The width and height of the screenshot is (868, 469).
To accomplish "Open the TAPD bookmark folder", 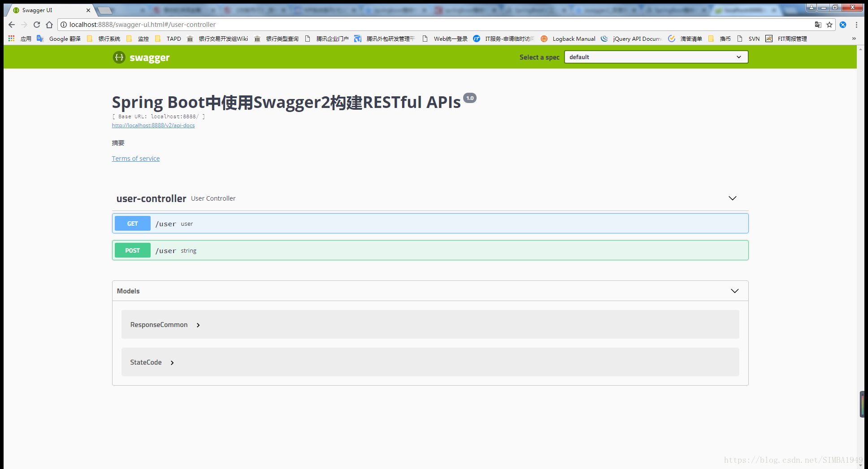I will [168, 39].
